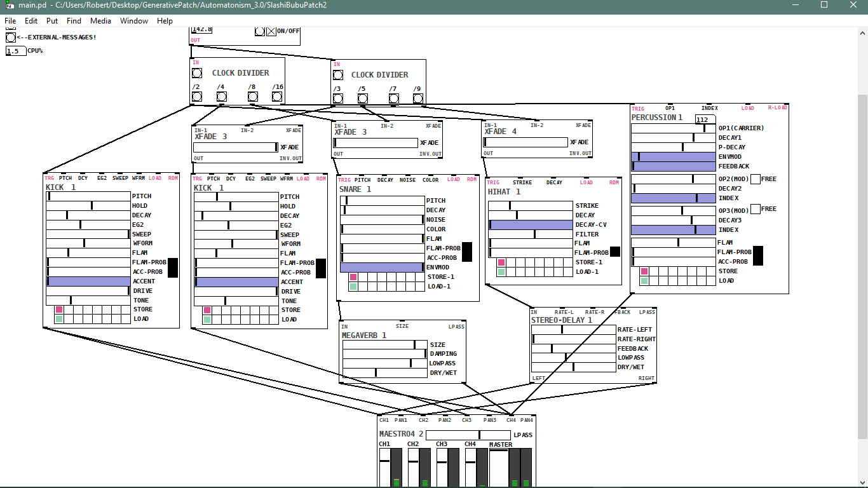Select green first LOAD cell in PERCUSSION 1
The width and height of the screenshot is (868, 488).
coord(644,281)
